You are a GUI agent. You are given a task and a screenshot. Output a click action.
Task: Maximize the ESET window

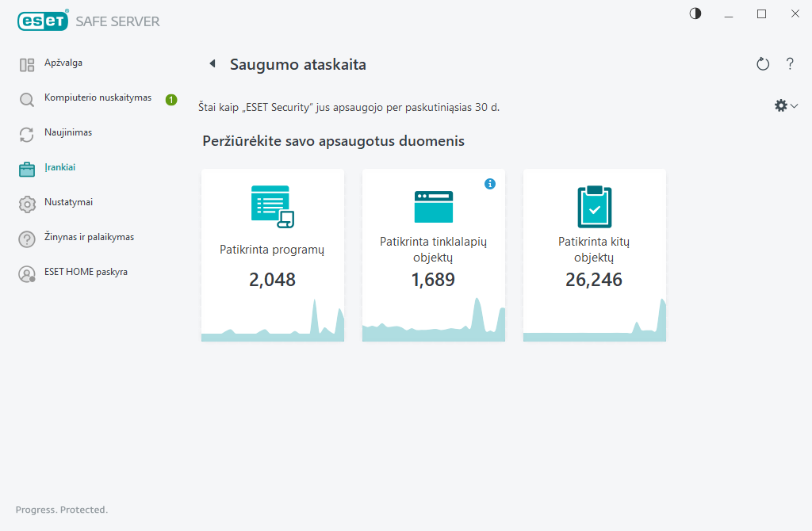point(762,14)
